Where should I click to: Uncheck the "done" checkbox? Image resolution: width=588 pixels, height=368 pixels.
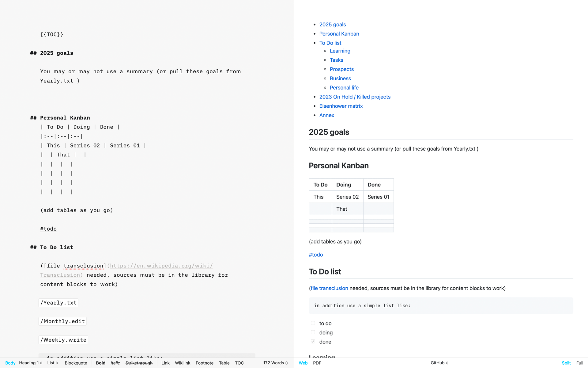coord(313,341)
